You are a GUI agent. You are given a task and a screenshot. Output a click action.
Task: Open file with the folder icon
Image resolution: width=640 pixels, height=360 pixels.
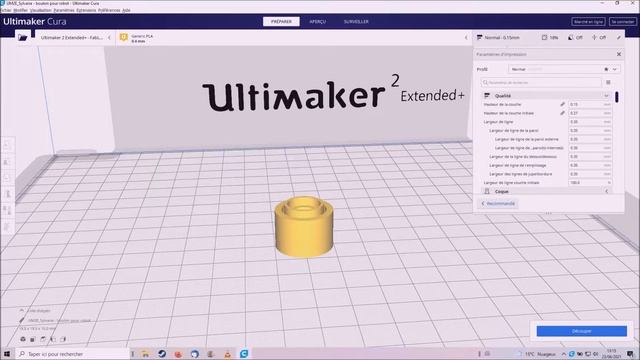click(x=22, y=38)
